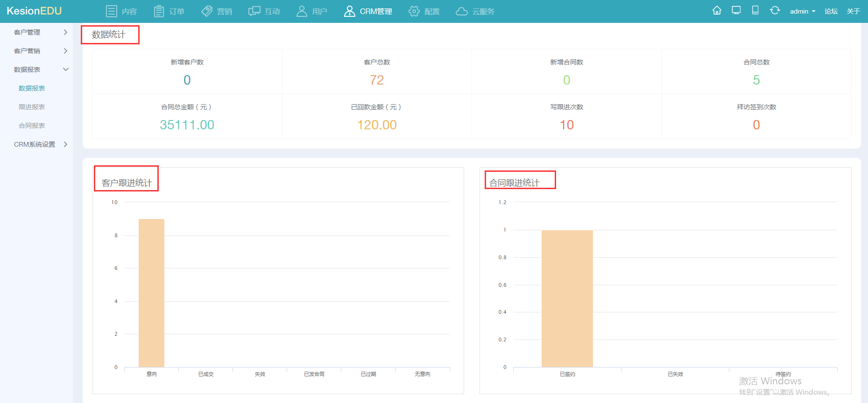Click 已失效 axis label in contract chart

pos(675,374)
